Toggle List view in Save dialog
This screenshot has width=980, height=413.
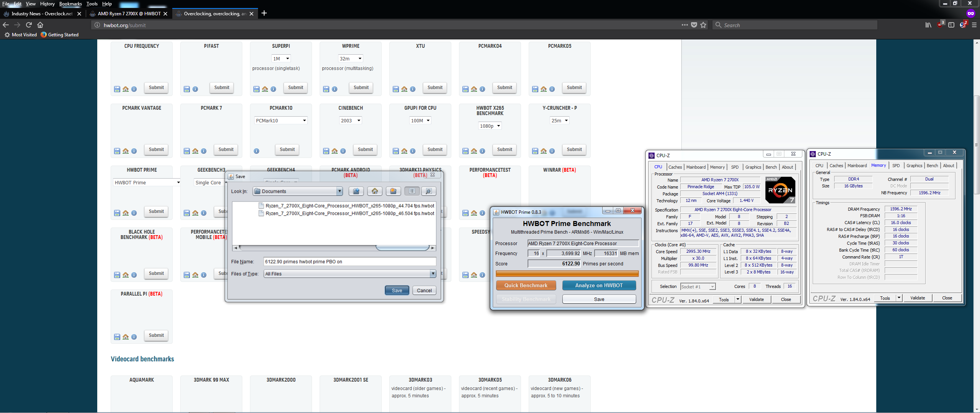click(x=412, y=191)
